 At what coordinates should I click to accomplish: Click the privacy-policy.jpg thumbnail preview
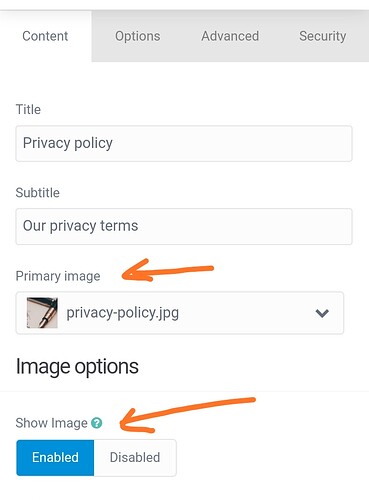pos(42,313)
